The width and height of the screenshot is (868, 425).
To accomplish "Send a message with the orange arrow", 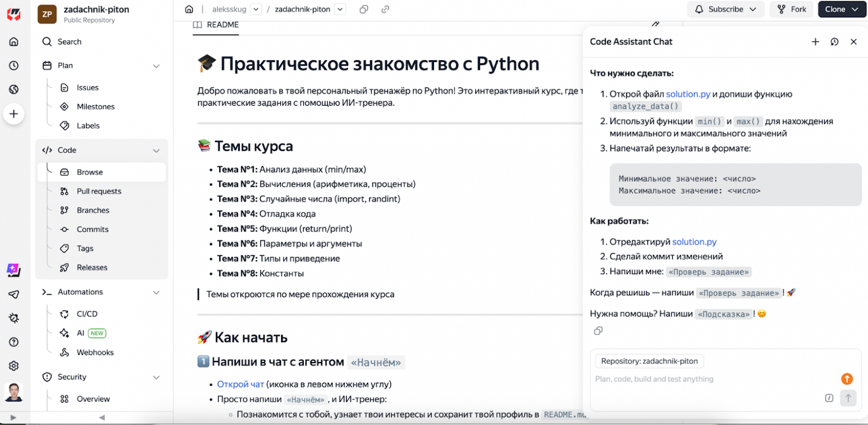I will click(847, 379).
